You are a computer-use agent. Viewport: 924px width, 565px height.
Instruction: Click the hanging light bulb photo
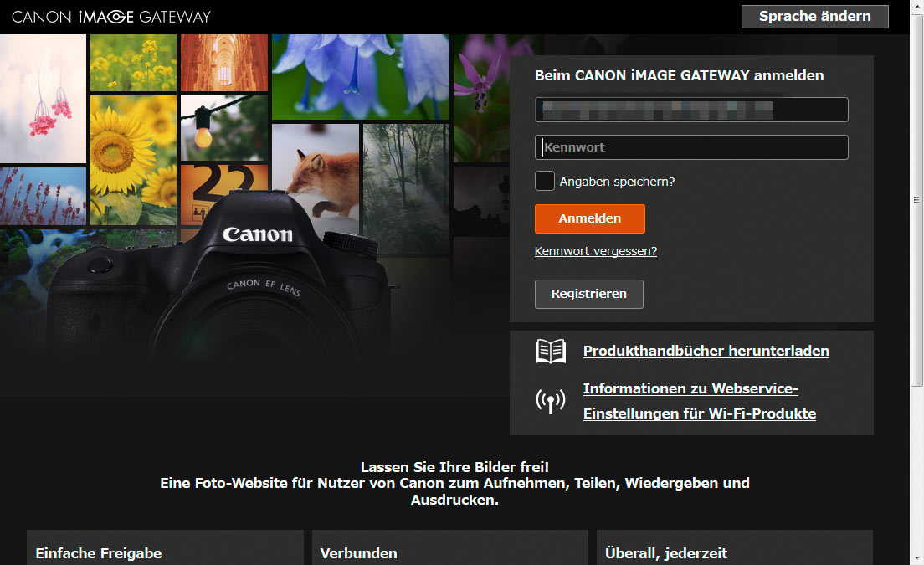click(x=223, y=127)
